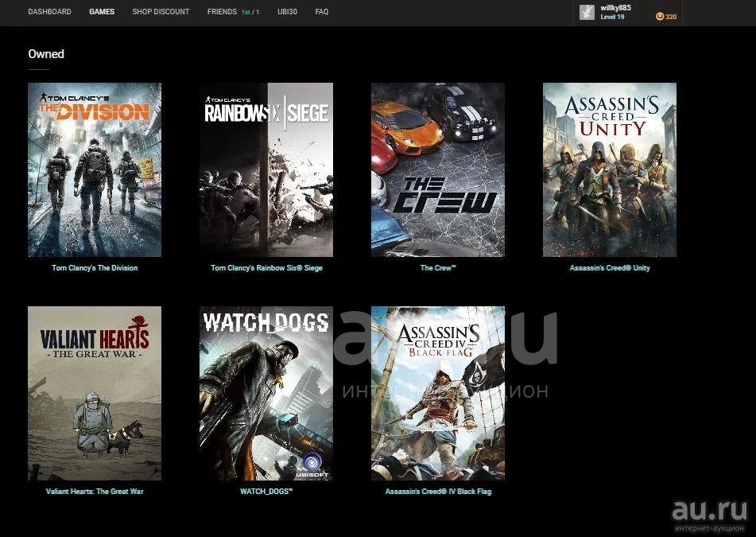The height and width of the screenshot is (537, 756).
Task: Open The Crew cover thumbnail
Action: point(438,169)
